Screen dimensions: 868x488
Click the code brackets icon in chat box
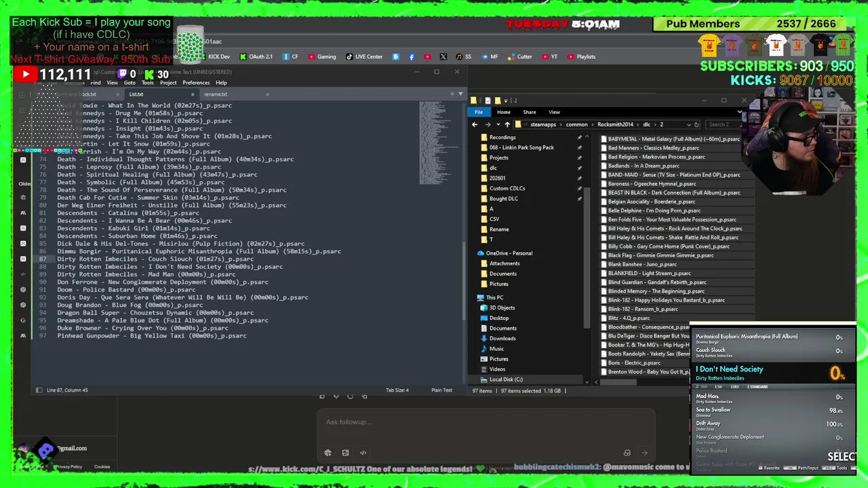[363, 453]
